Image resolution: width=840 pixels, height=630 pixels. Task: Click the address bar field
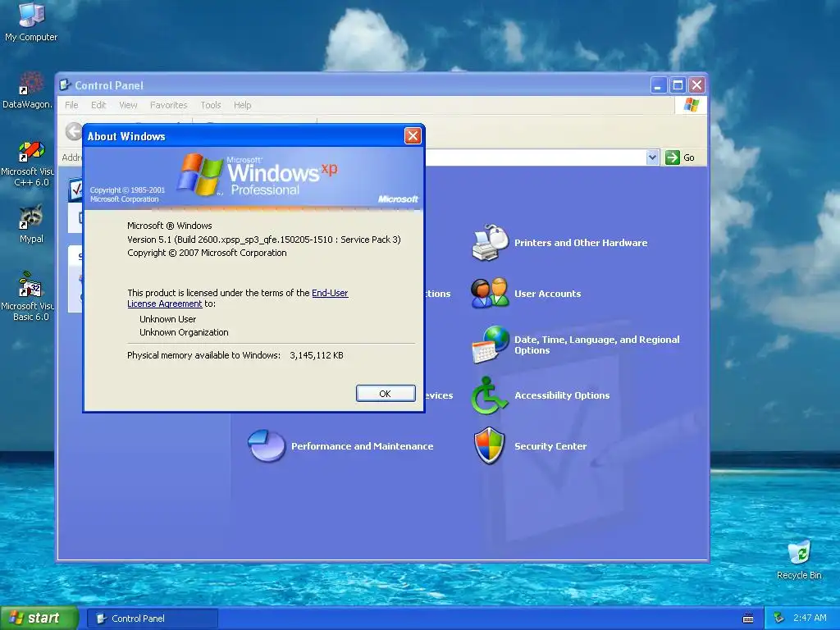535,157
